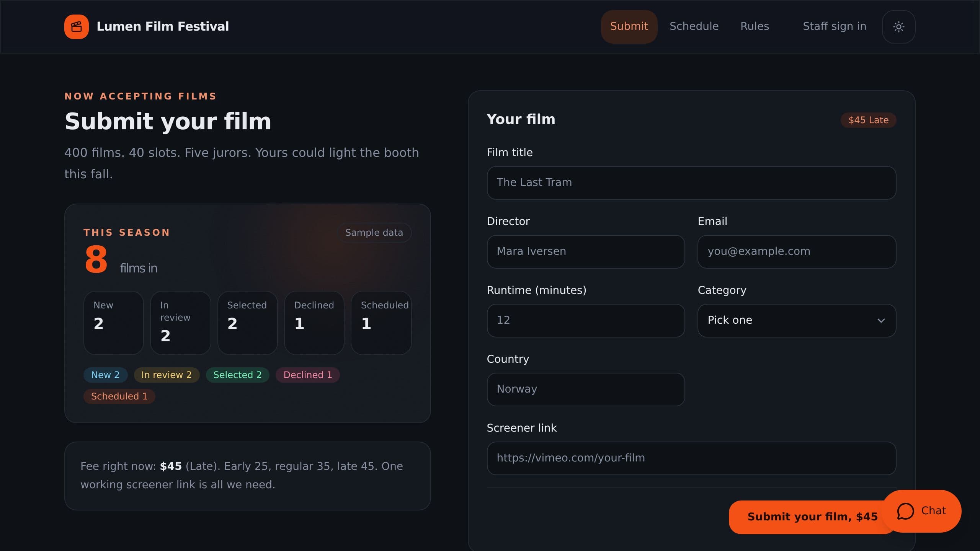Image resolution: width=980 pixels, height=551 pixels.
Task: Open the Category chevron arrow
Action: click(x=881, y=320)
